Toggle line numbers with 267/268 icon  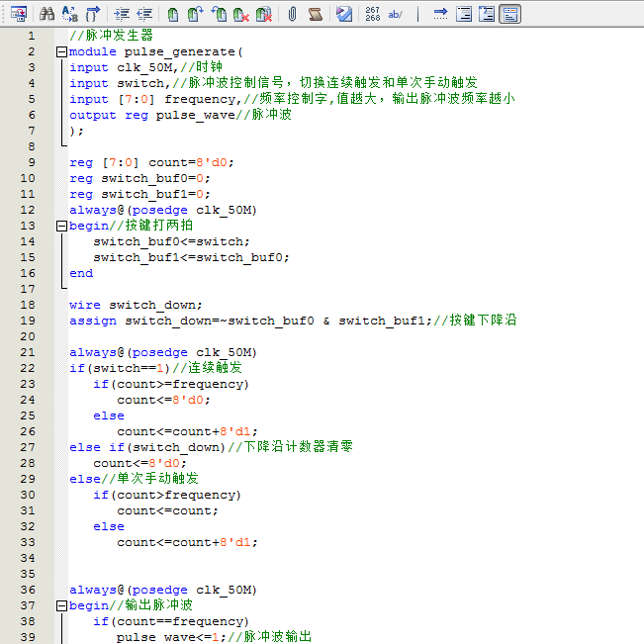(x=372, y=14)
